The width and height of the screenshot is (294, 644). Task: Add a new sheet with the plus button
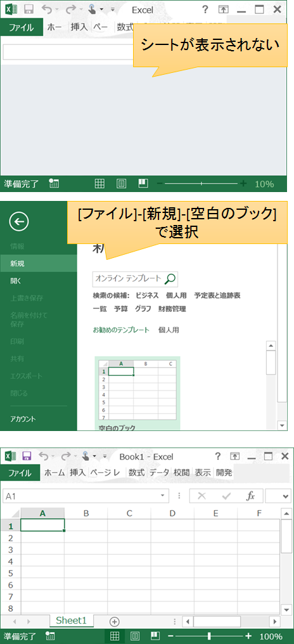[x=114, y=621]
